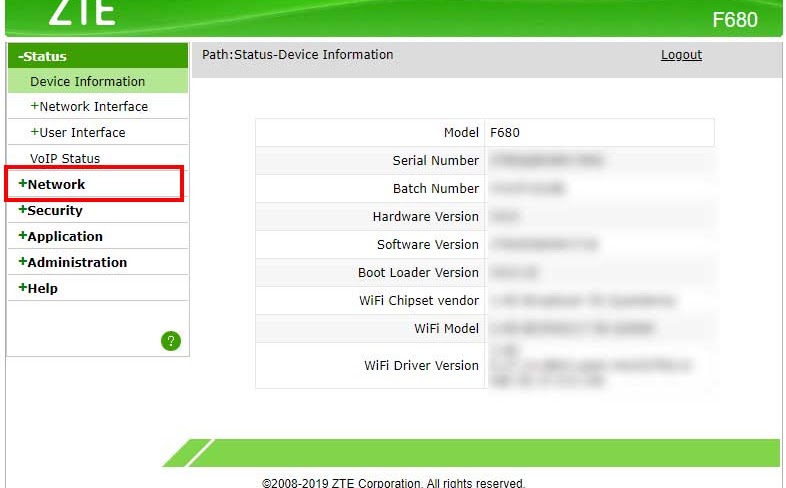Click the F680 title in header banner
Image resolution: width=786 pixels, height=488 pixels.
[735, 20]
